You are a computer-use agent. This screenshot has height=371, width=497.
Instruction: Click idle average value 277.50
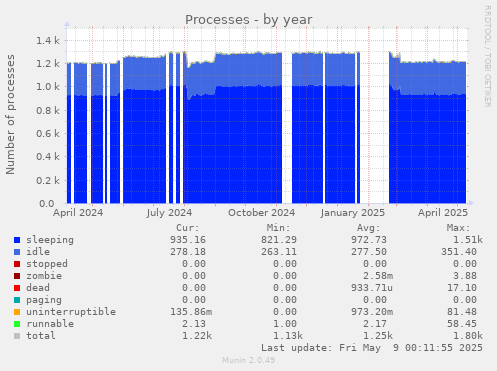point(369,252)
